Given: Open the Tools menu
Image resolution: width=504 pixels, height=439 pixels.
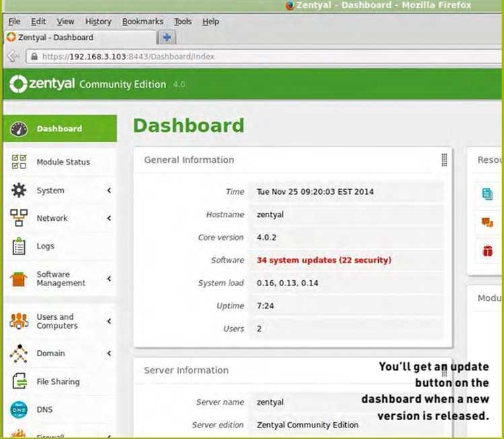Looking at the screenshot, I should 183,22.
